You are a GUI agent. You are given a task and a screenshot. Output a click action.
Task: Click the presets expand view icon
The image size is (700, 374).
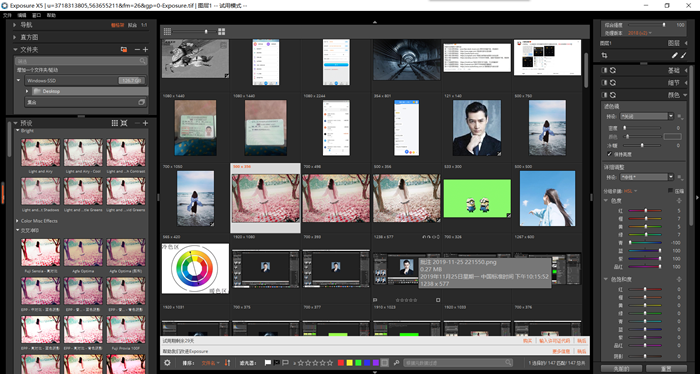coord(124,123)
